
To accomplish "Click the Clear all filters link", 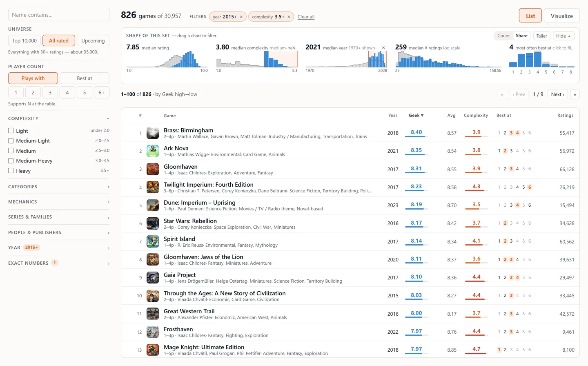I will point(306,17).
